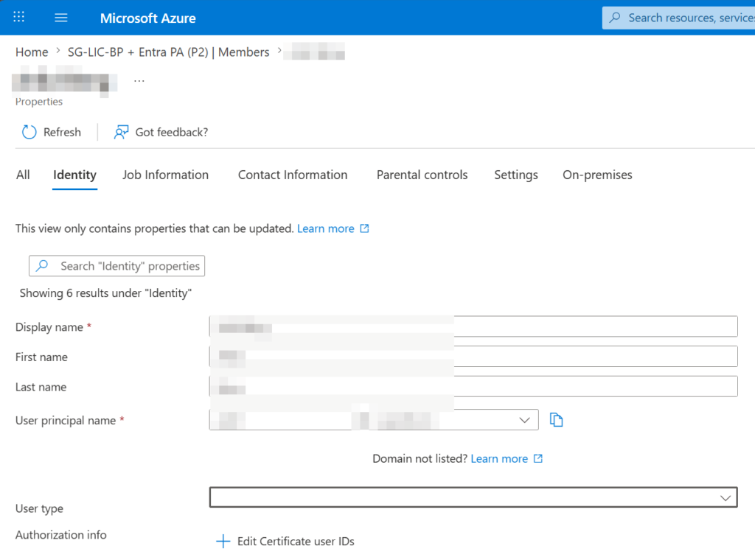Screen dimensions: 755x560
Task: Click the Refresh button label
Action: click(x=62, y=133)
